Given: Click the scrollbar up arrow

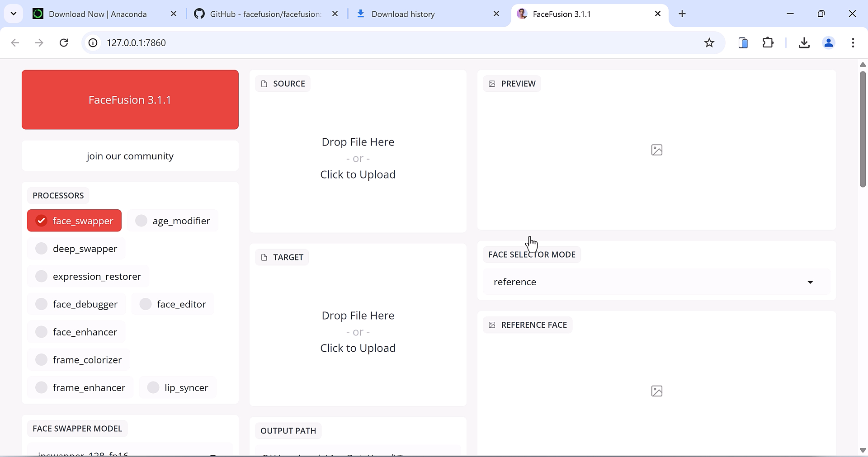Looking at the screenshot, I should pyautogui.click(x=863, y=65).
